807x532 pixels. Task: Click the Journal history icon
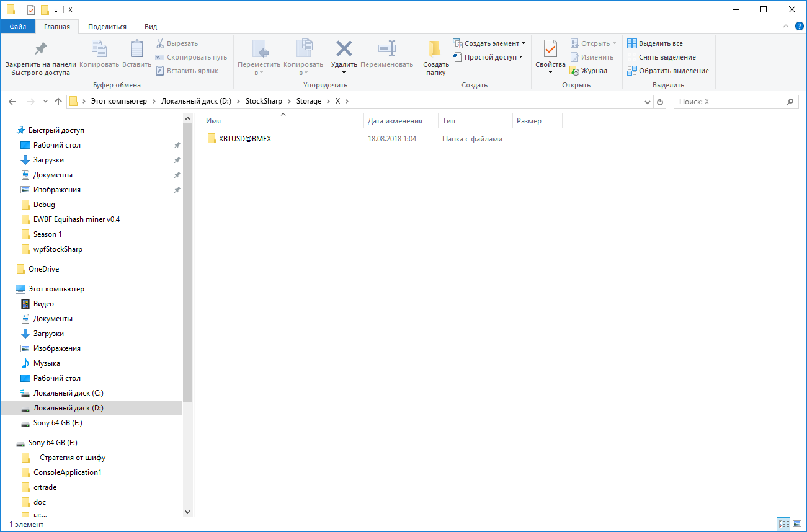pyautogui.click(x=574, y=71)
